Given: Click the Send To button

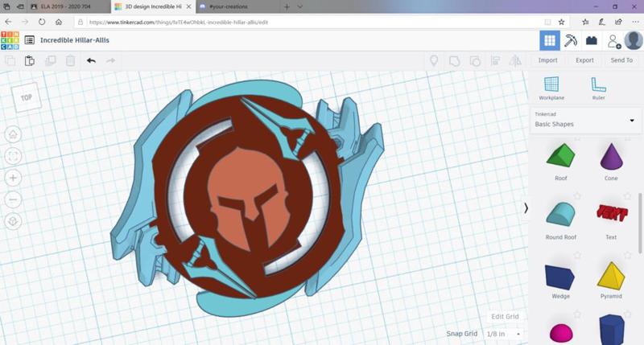Looking at the screenshot, I should pos(621,60).
